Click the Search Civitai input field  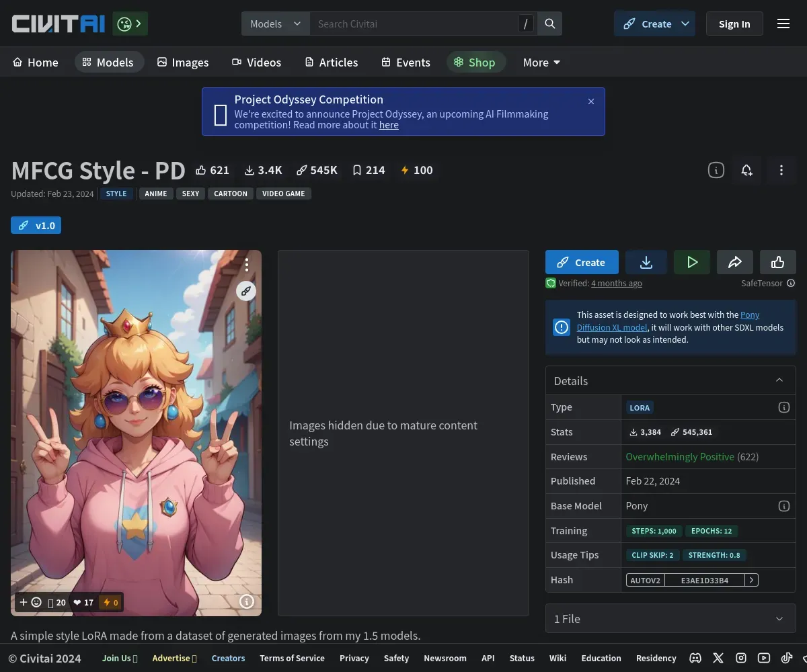coord(413,24)
